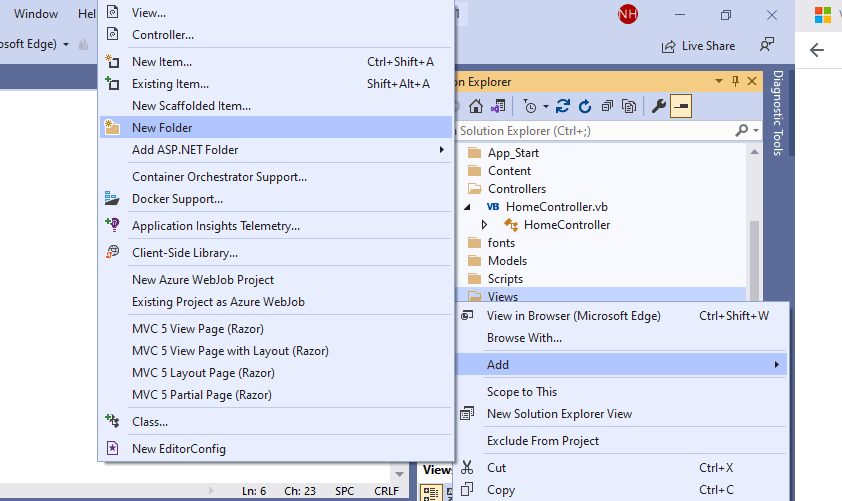Open the Microsoft Edge browser target dropdown arrow
This screenshot has width=842, height=501.
pyautogui.click(x=66, y=44)
